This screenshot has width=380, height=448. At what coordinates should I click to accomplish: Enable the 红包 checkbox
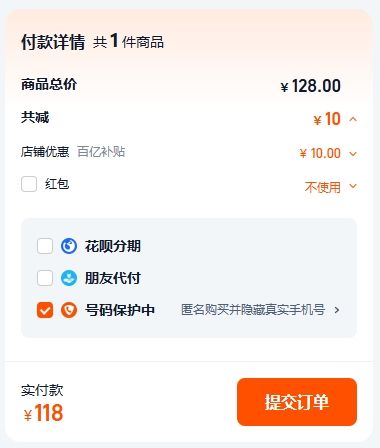pyautogui.click(x=29, y=184)
